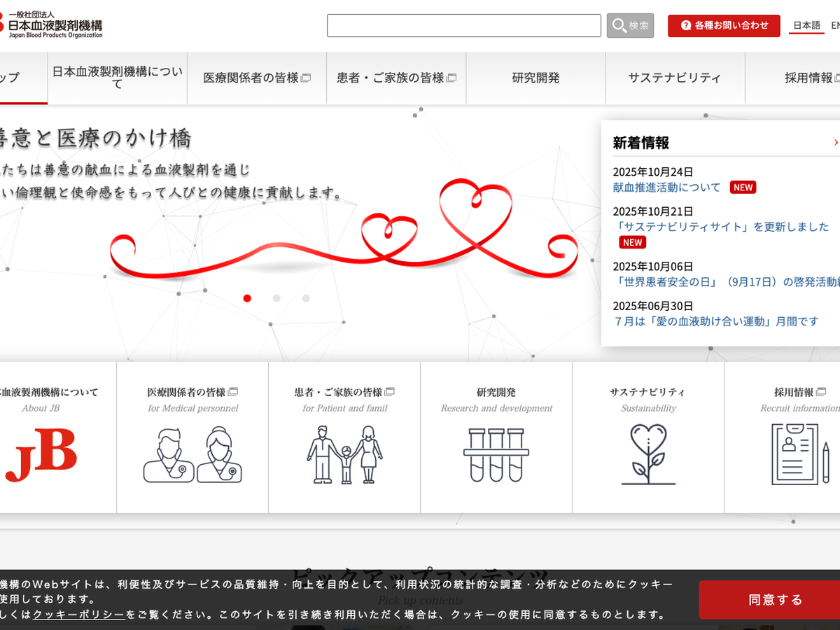
Task: Open the 献血推進活動について news link
Action: [666, 188]
